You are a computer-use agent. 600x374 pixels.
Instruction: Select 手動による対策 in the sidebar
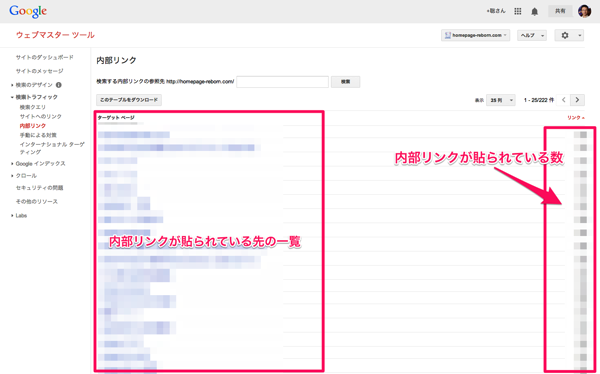38,135
